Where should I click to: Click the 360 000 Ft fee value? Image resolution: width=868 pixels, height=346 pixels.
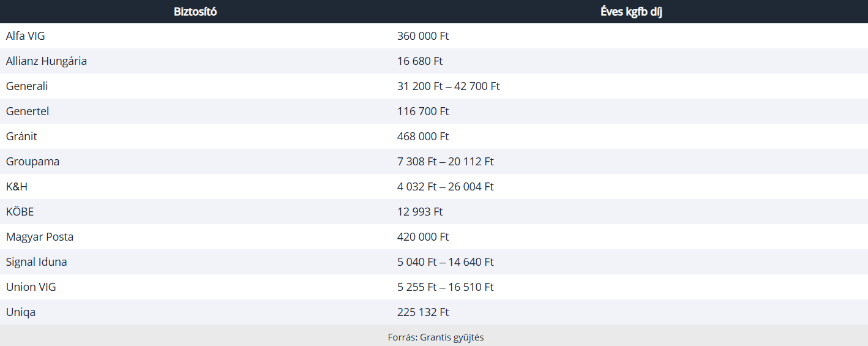point(422,36)
